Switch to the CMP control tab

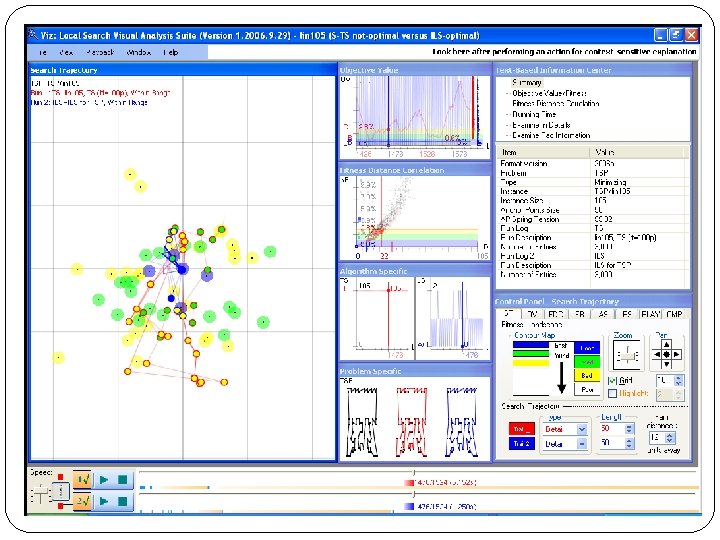click(x=674, y=315)
